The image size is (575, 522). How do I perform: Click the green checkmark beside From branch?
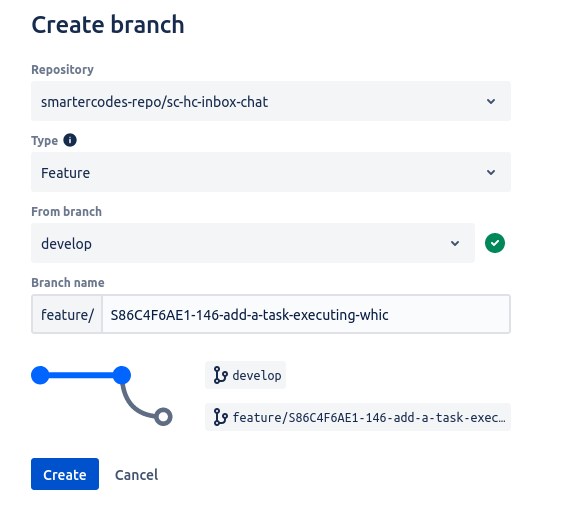(x=495, y=243)
